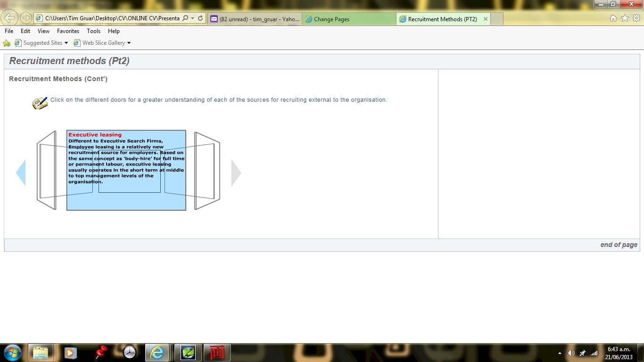
Task: Open the Home page icon
Action: click(613, 18)
